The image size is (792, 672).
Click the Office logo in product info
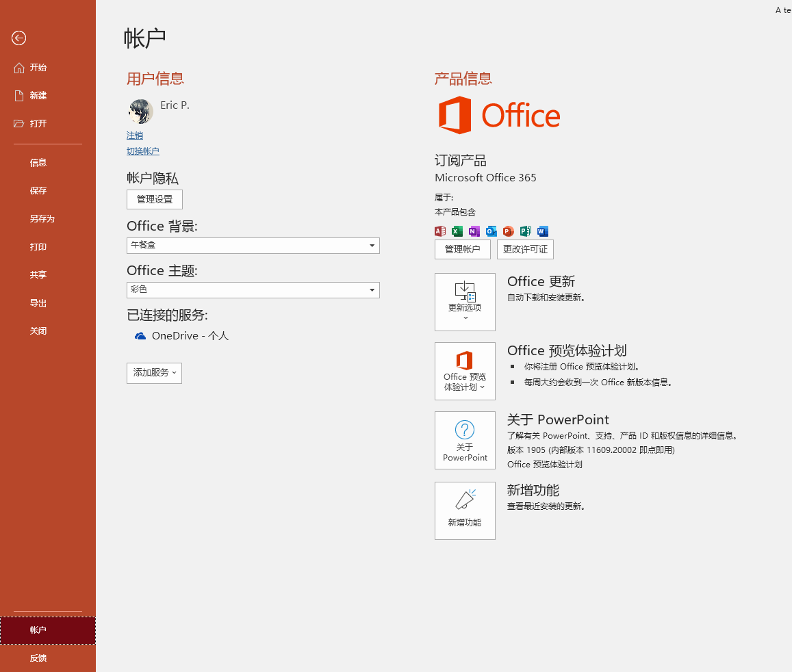point(500,115)
